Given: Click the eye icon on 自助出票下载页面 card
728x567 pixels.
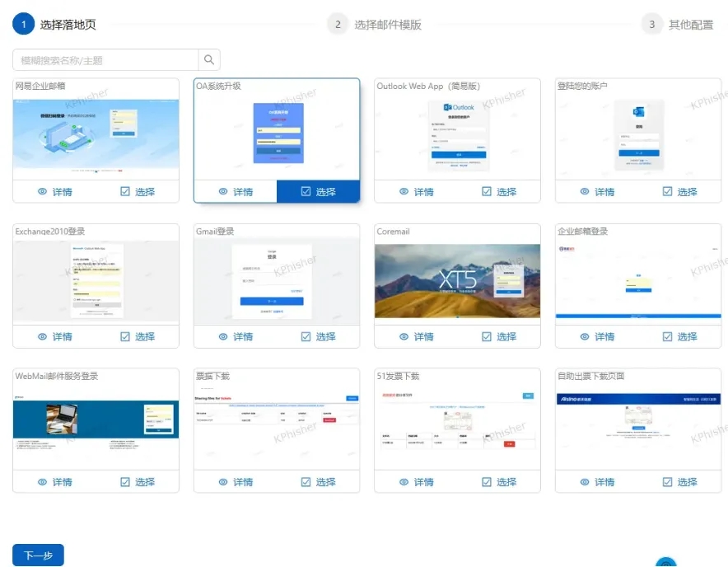Looking at the screenshot, I should (585, 482).
